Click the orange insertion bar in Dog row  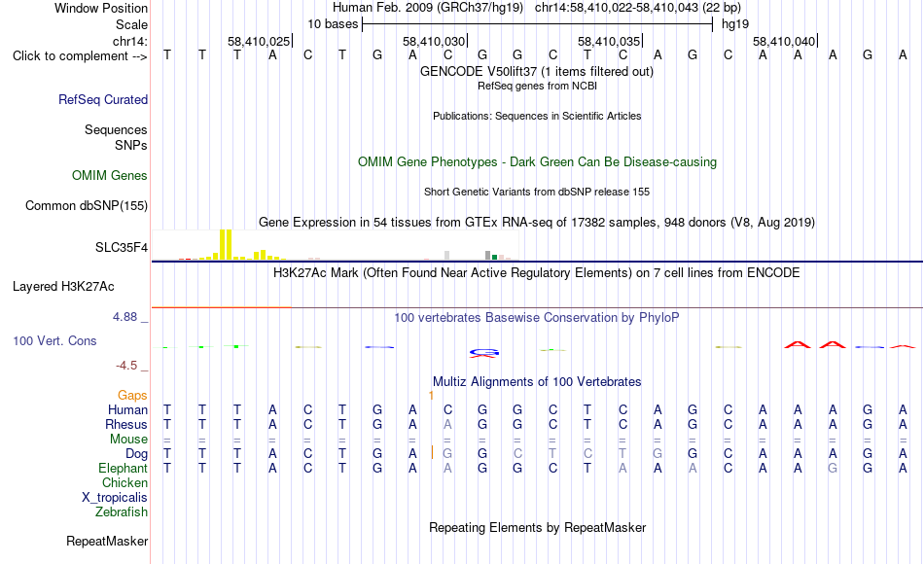[x=432, y=452]
